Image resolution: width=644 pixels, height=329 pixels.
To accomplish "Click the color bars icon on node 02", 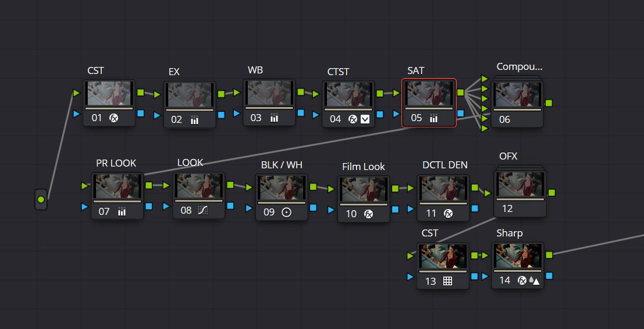I will click(195, 120).
